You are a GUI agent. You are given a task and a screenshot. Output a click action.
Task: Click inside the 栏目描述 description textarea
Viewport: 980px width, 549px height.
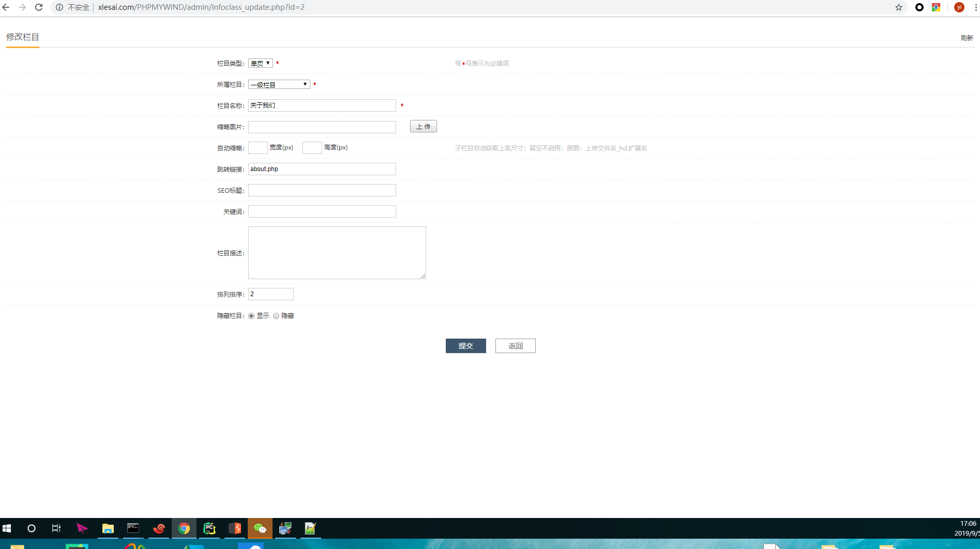coord(337,253)
